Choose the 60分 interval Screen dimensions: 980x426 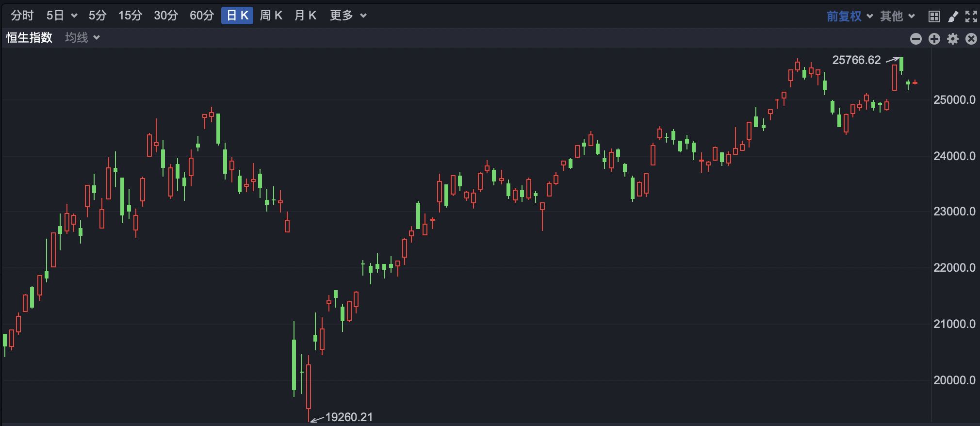coord(201,16)
